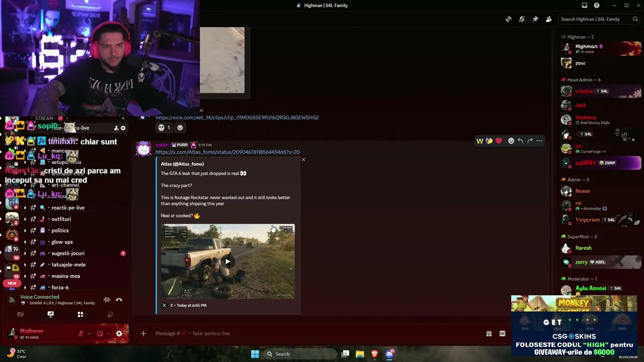Open the gift picker in message bar
The image size is (644, 362).
(489, 333)
